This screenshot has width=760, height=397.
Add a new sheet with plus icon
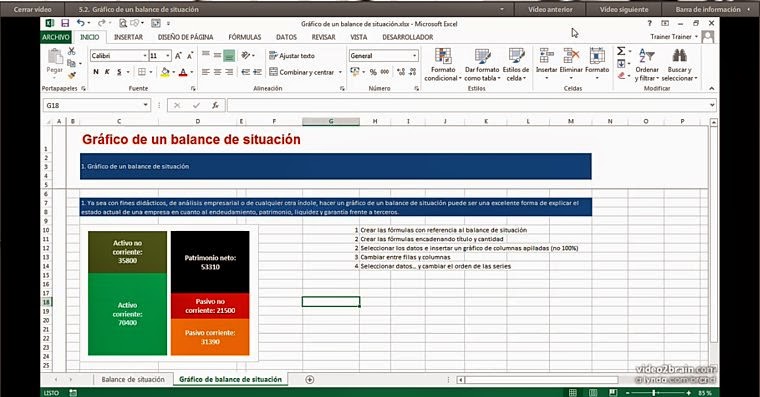[310, 380]
